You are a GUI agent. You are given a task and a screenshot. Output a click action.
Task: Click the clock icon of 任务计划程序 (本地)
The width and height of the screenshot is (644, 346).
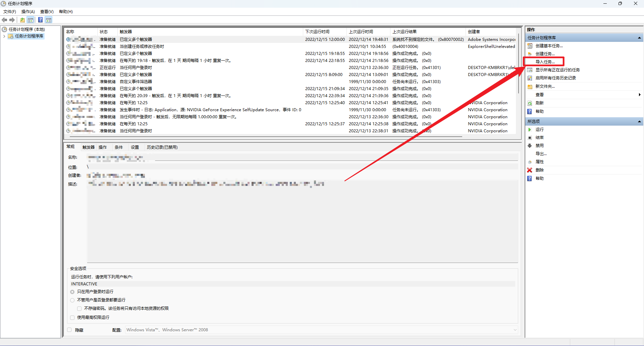[x=4, y=29]
